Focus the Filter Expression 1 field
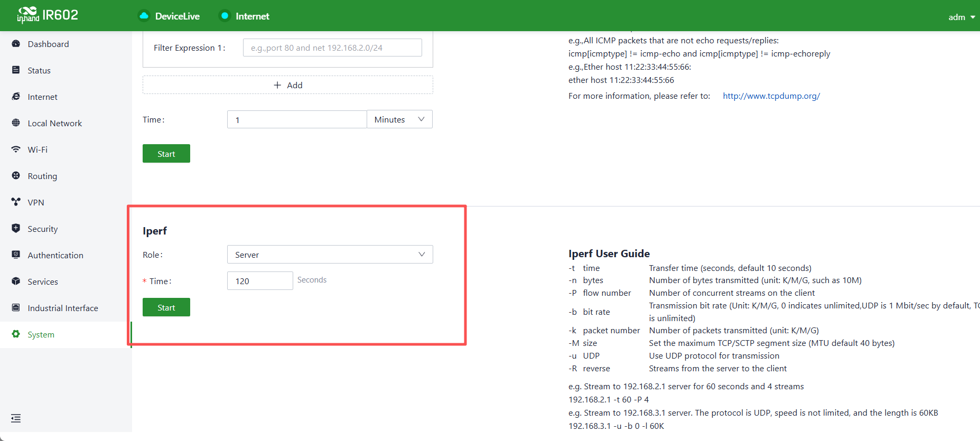 pos(332,48)
